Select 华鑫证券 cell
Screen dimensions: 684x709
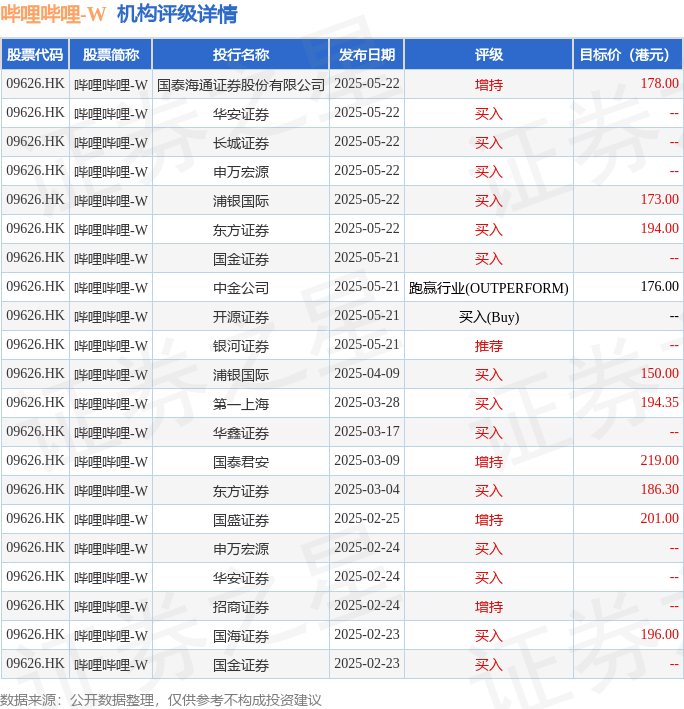pyautogui.click(x=241, y=432)
